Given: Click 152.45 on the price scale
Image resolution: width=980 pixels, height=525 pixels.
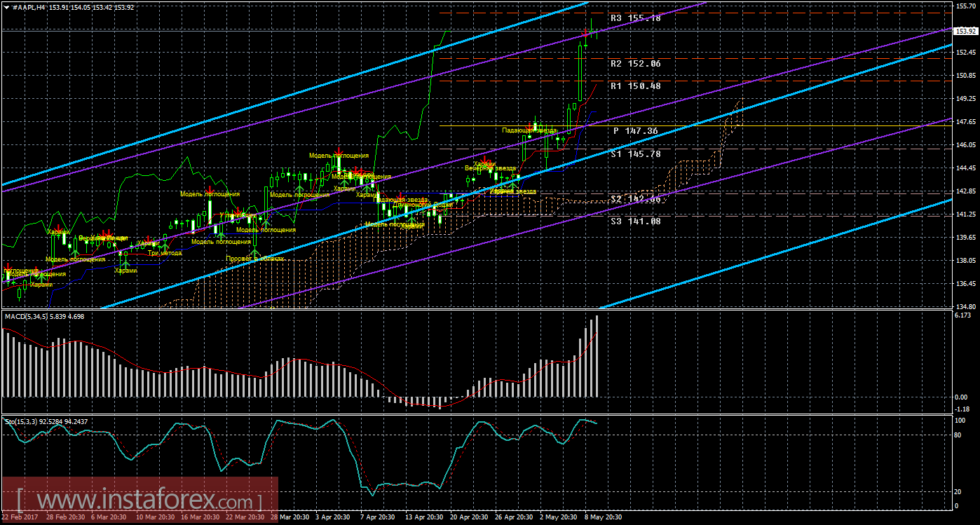Looking at the screenshot, I should 967,53.
